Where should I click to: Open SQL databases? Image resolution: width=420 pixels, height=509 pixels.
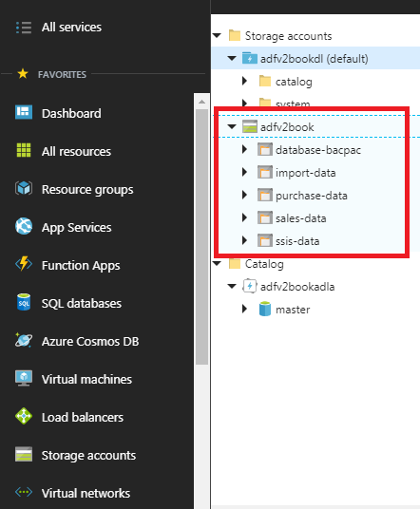pyautogui.click(x=82, y=304)
